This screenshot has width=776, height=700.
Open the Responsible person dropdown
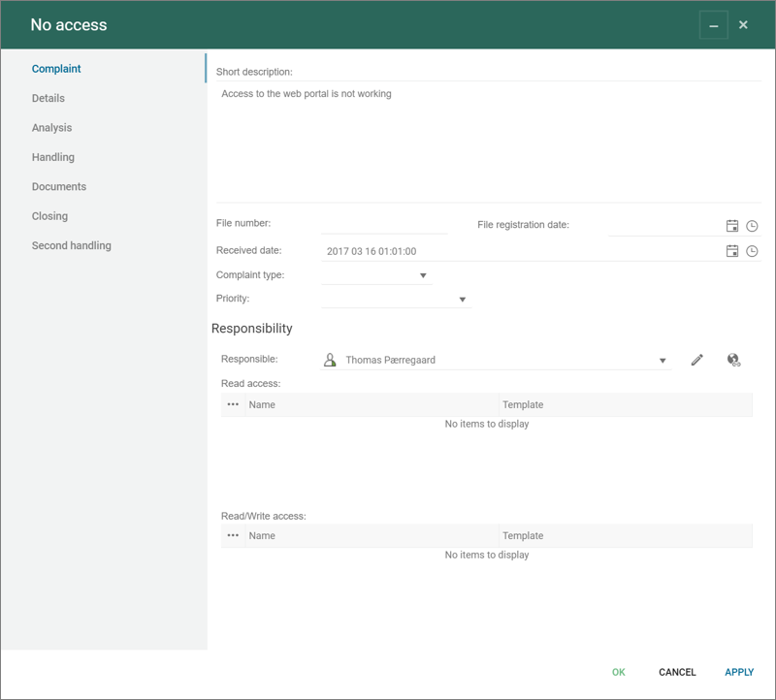pos(663,361)
